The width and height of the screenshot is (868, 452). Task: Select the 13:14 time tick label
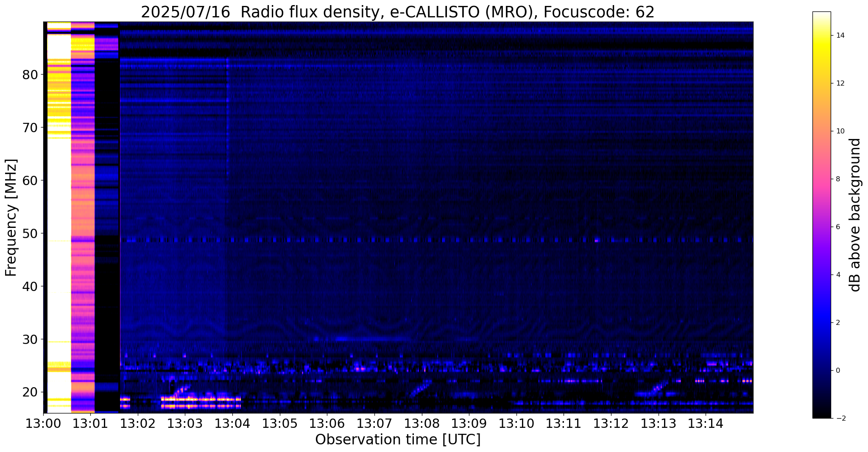coord(706,423)
